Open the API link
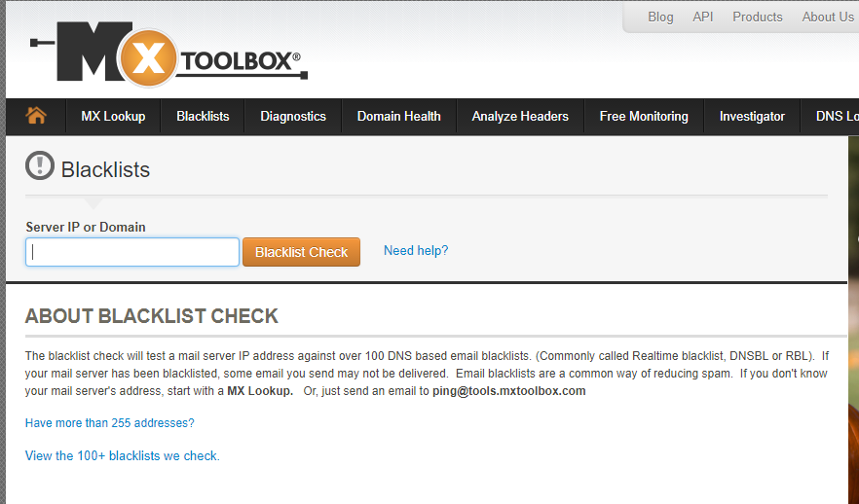 pos(703,17)
